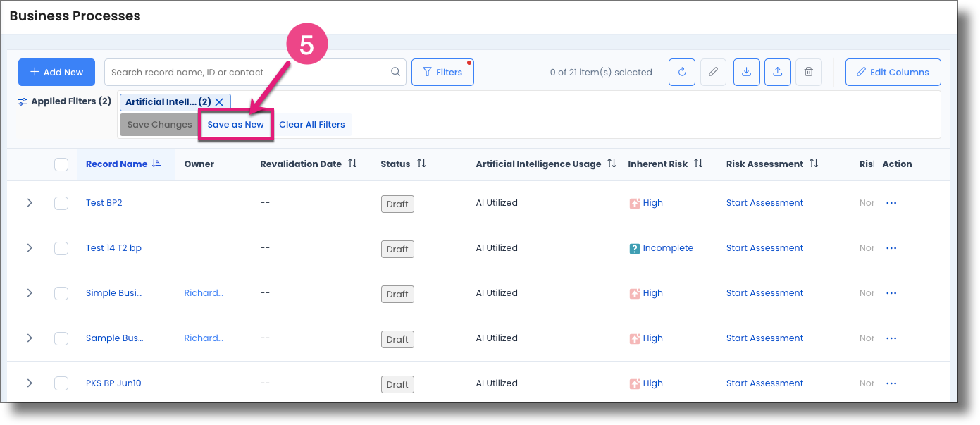Open the actions menu for PKS BP Jun10
Image resolution: width=980 pixels, height=425 pixels.
891,383
